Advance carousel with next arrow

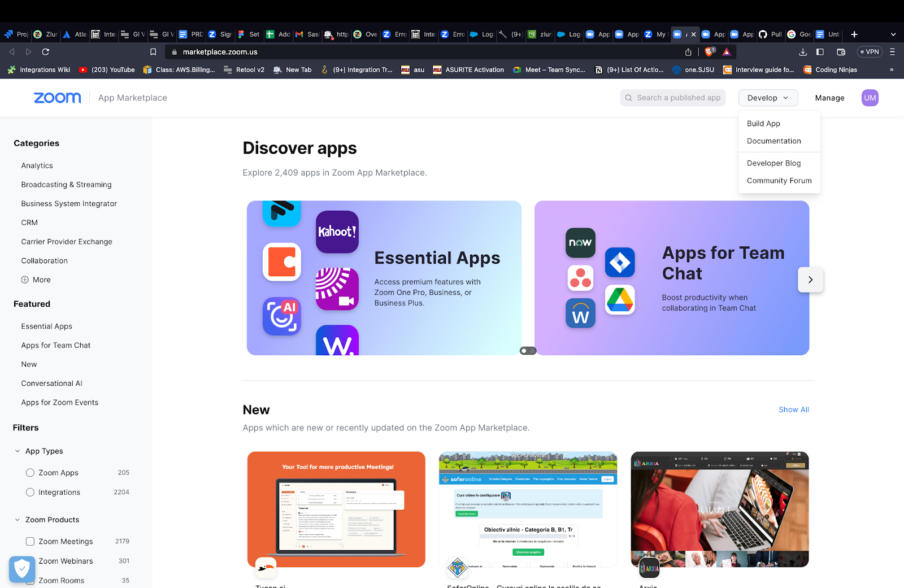point(810,280)
